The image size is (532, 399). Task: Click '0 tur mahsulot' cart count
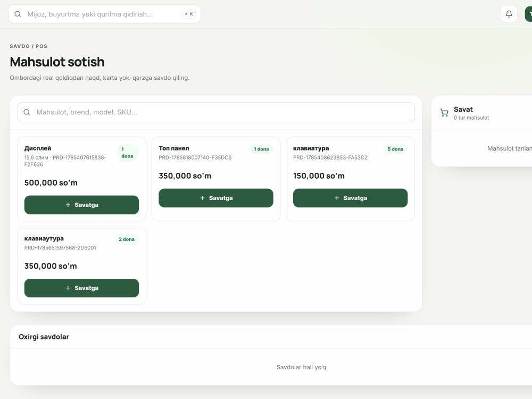pos(471,118)
